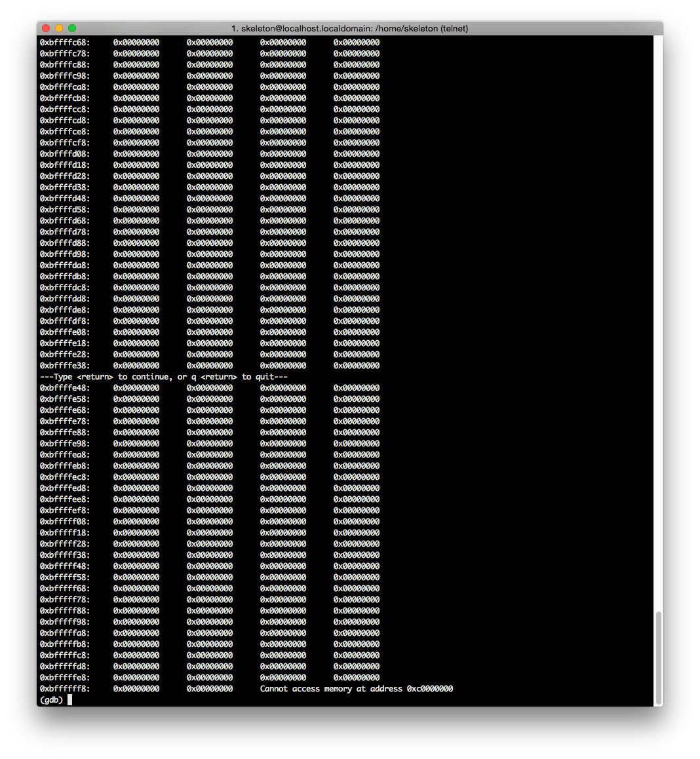This screenshot has height=759, width=700.
Task: Click address label 0xbffffd88:
Action: pyautogui.click(x=65, y=243)
